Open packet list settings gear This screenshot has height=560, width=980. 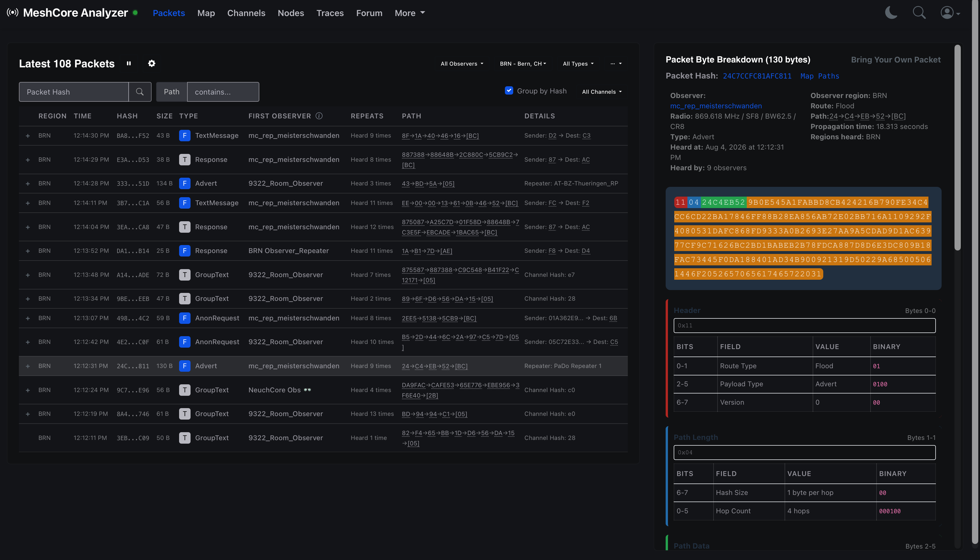(x=152, y=63)
